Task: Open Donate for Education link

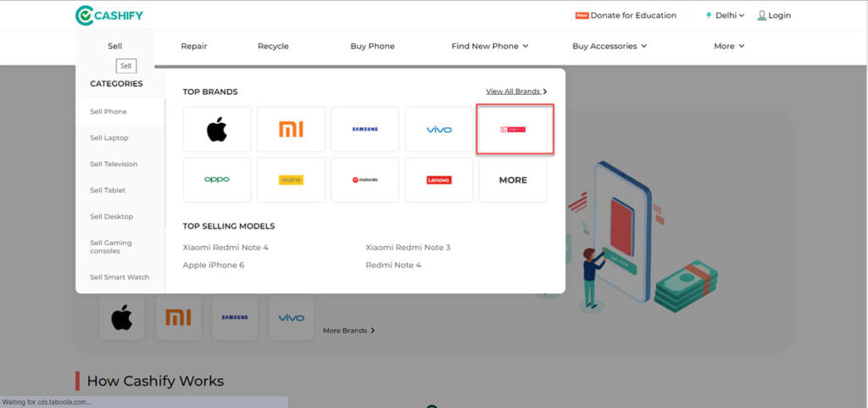Action: click(x=633, y=15)
